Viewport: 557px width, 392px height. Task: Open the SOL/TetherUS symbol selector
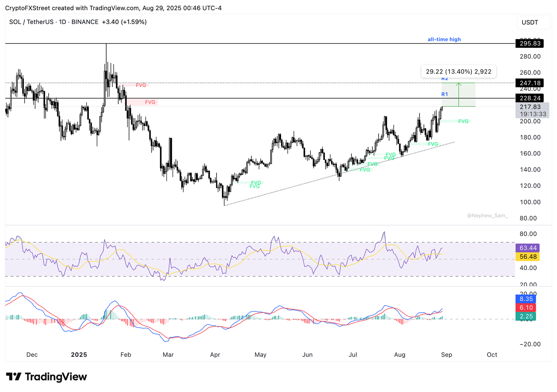coord(32,22)
